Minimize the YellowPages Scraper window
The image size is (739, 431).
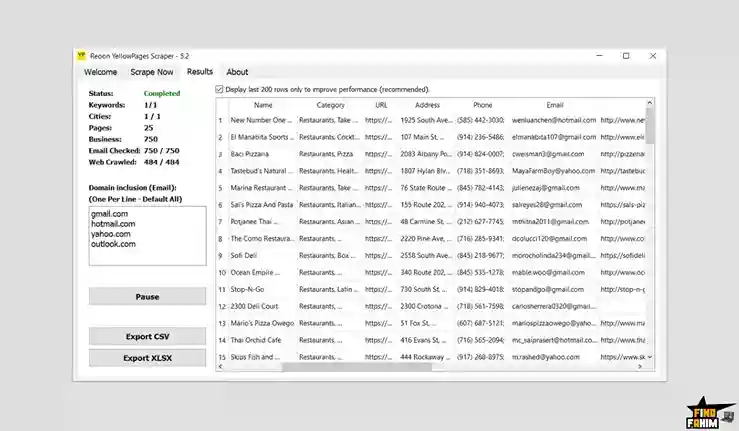coord(599,56)
